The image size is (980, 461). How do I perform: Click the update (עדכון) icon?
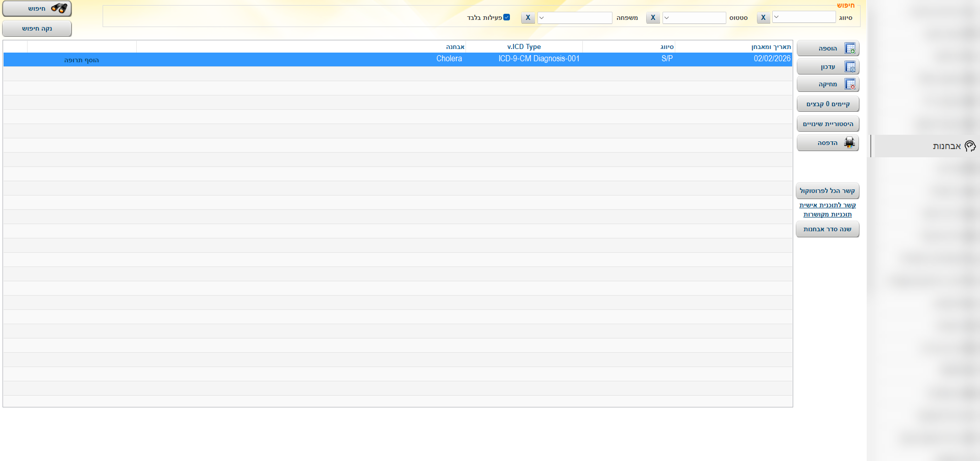850,67
